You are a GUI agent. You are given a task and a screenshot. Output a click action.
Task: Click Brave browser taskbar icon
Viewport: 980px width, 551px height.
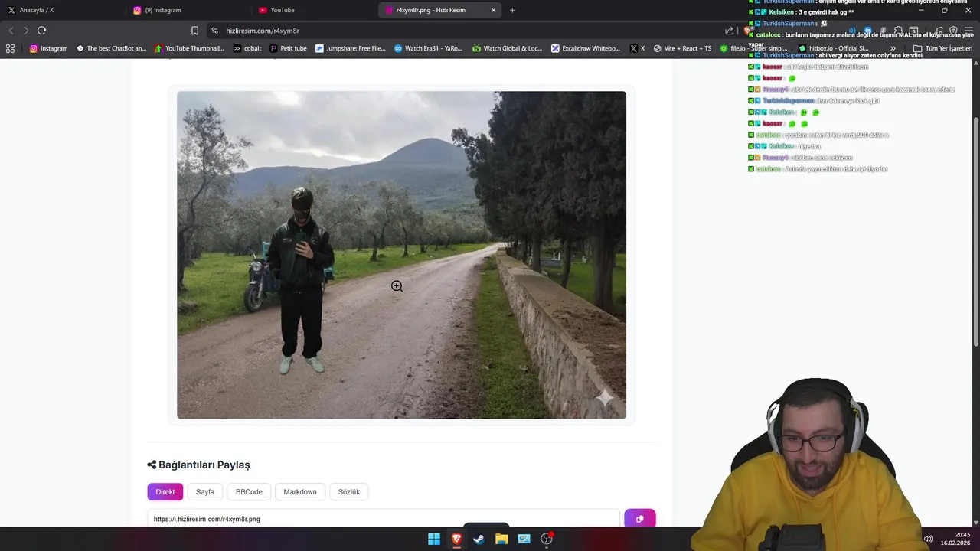tap(456, 539)
